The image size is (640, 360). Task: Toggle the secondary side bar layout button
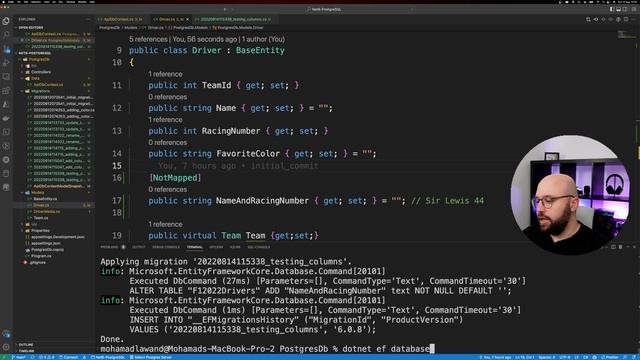tap(626, 9)
